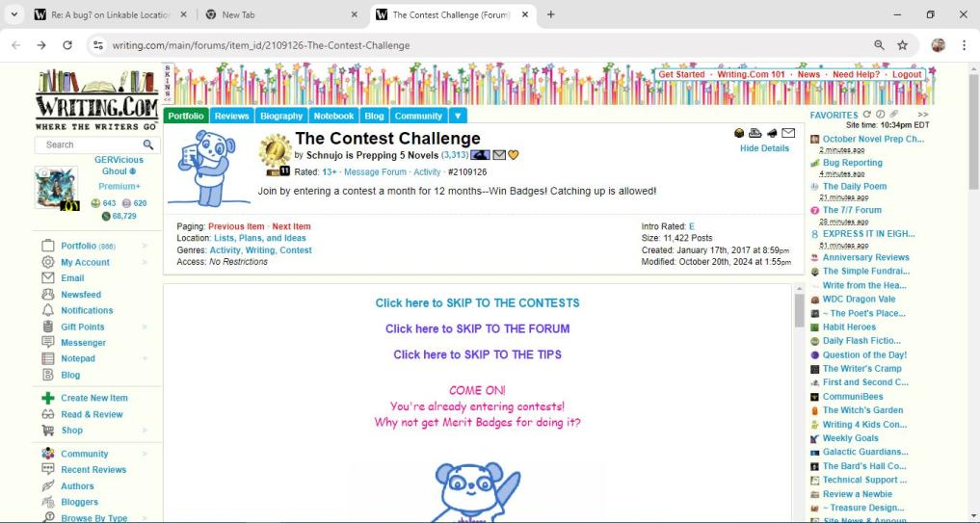Open the Shop cart icon
This screenshot has height=523, width=980.
48,431
